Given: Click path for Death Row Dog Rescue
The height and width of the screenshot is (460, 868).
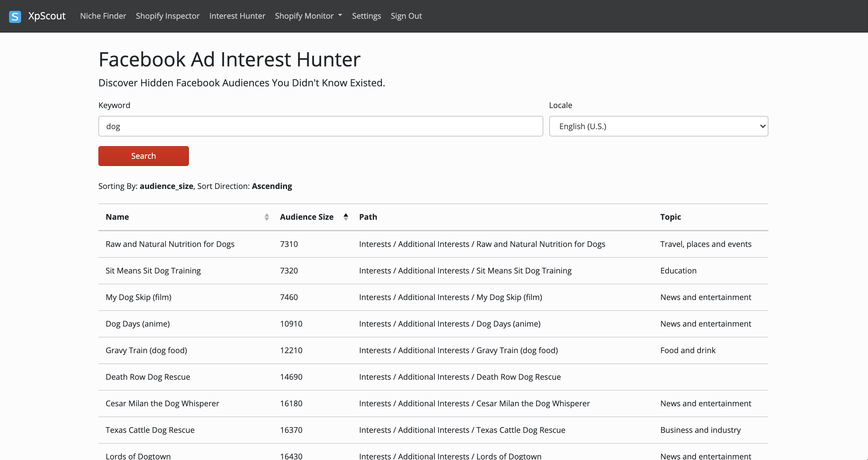Looking at the screenshot, I should [460, 377].
